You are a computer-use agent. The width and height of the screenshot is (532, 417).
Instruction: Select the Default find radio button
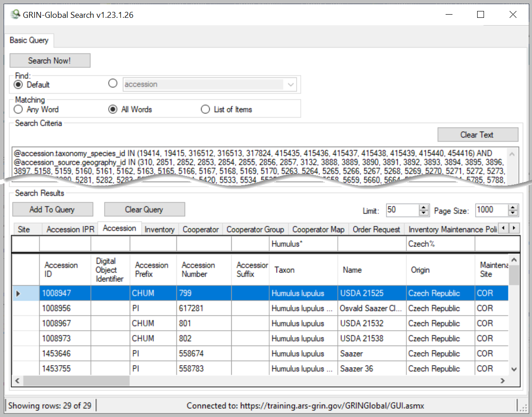(18, 85)
